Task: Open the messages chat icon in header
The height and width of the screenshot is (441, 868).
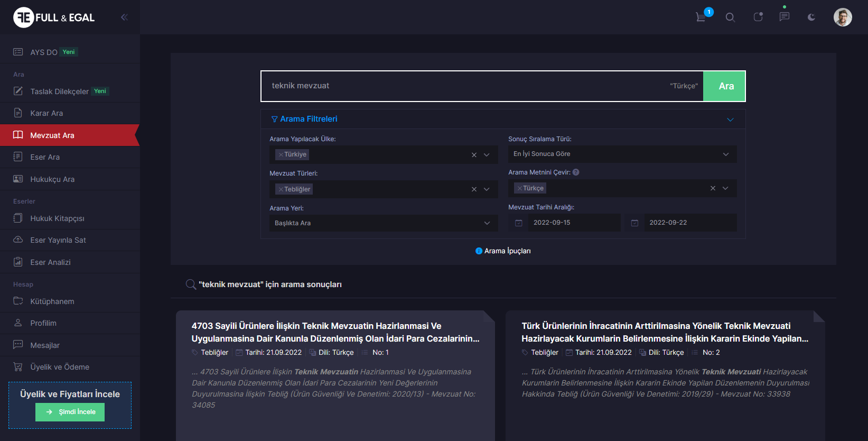Action: click(x=785, y=17)
